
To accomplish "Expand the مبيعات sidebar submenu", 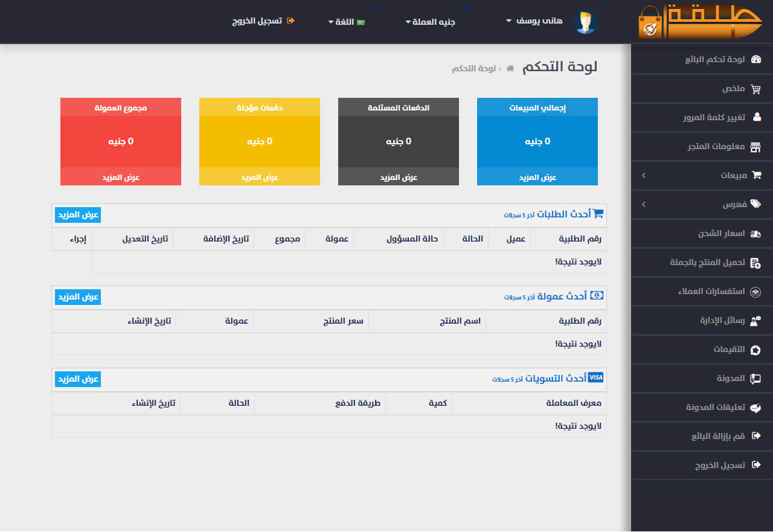I will [x=701, y=176].
